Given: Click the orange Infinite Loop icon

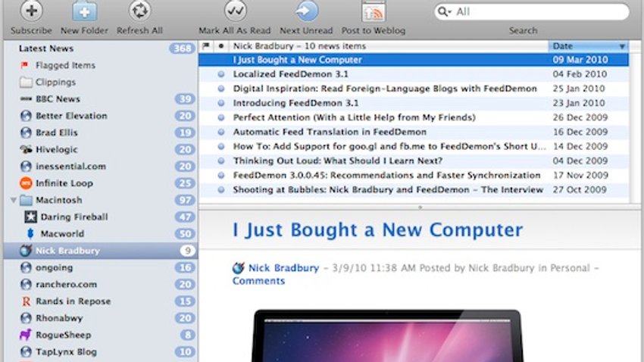Looking at the screenshot, I should click(x=26, y=183).
